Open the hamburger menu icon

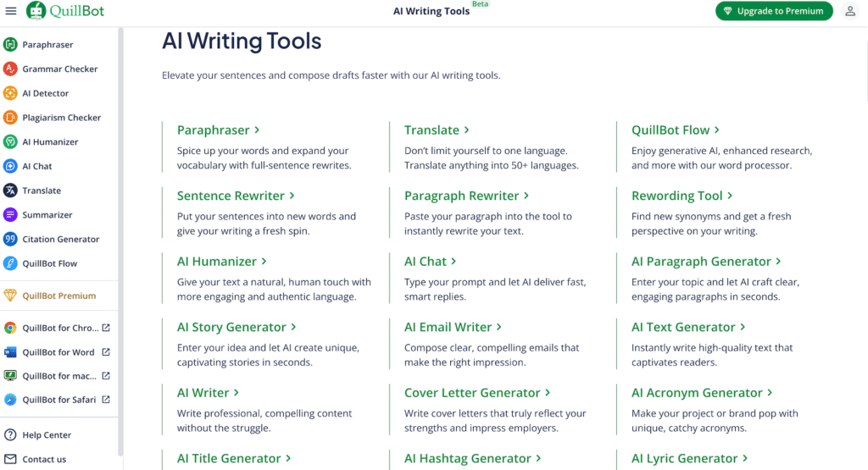[x=11, y=11]
